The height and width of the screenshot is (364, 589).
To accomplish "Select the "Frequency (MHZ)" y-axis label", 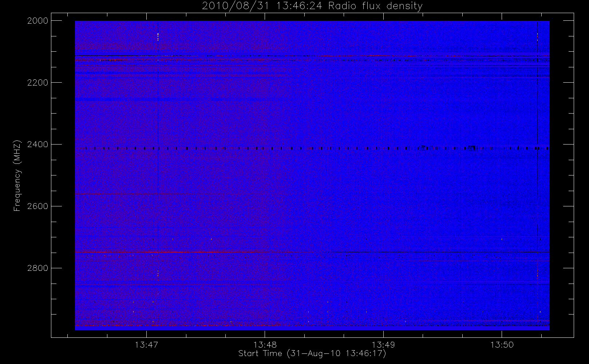I will tap(17, 176).
